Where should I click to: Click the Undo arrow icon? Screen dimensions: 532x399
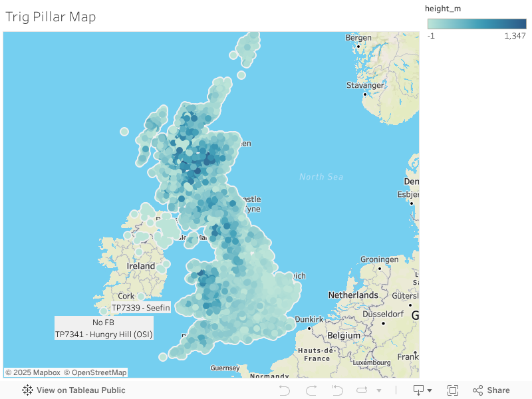[x=285, y=390]
